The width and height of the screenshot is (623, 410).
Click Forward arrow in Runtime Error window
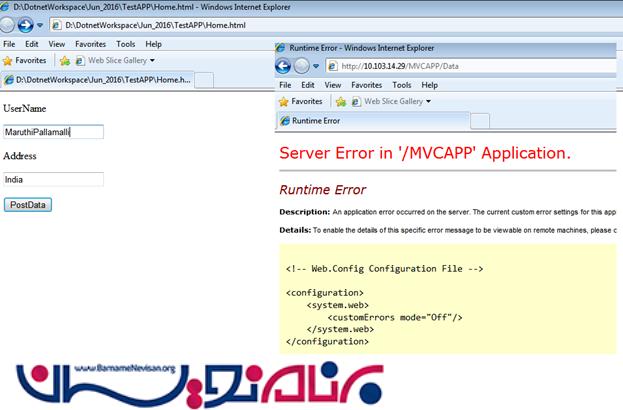302,66
